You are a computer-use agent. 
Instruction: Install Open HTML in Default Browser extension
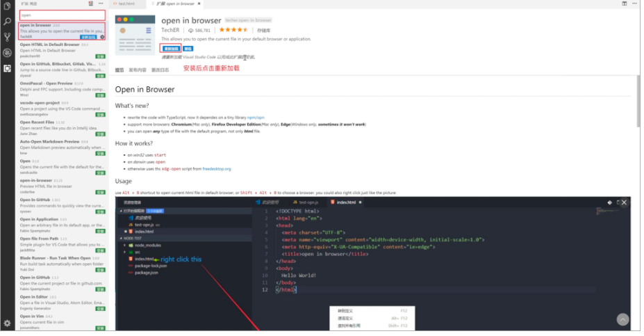(100, 56)
